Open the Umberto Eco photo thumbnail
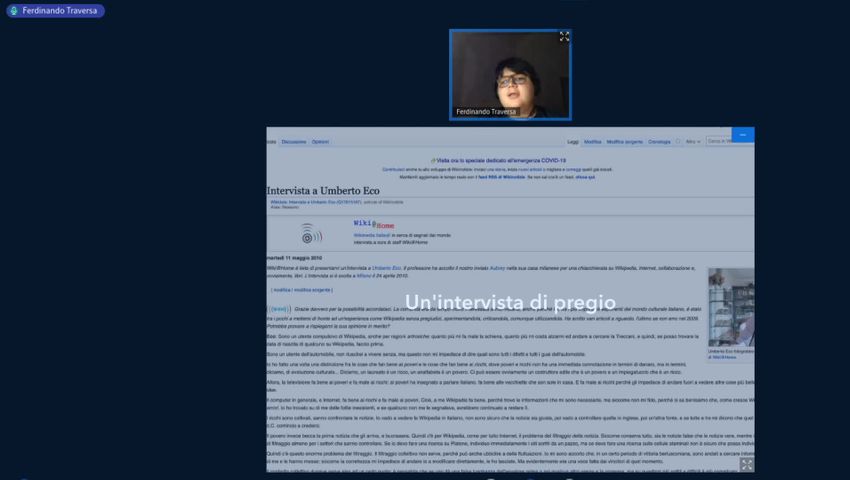This screenshot has width=850, height=480. coord(731,307)
